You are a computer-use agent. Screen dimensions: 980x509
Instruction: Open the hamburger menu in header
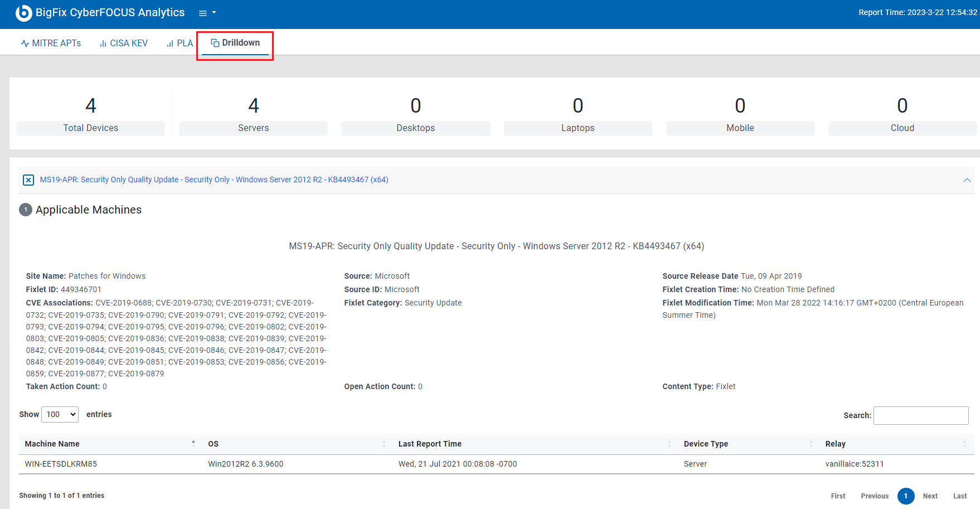[207, 13]
